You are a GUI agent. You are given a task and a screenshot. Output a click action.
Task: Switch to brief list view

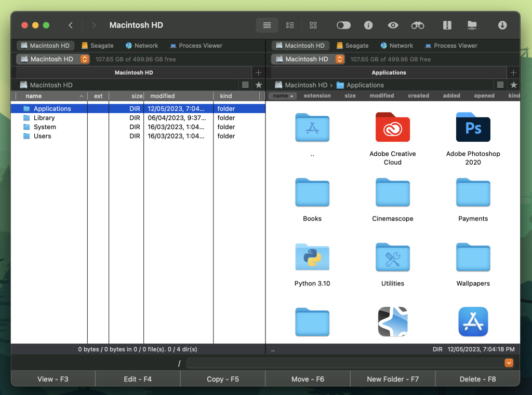290,25
